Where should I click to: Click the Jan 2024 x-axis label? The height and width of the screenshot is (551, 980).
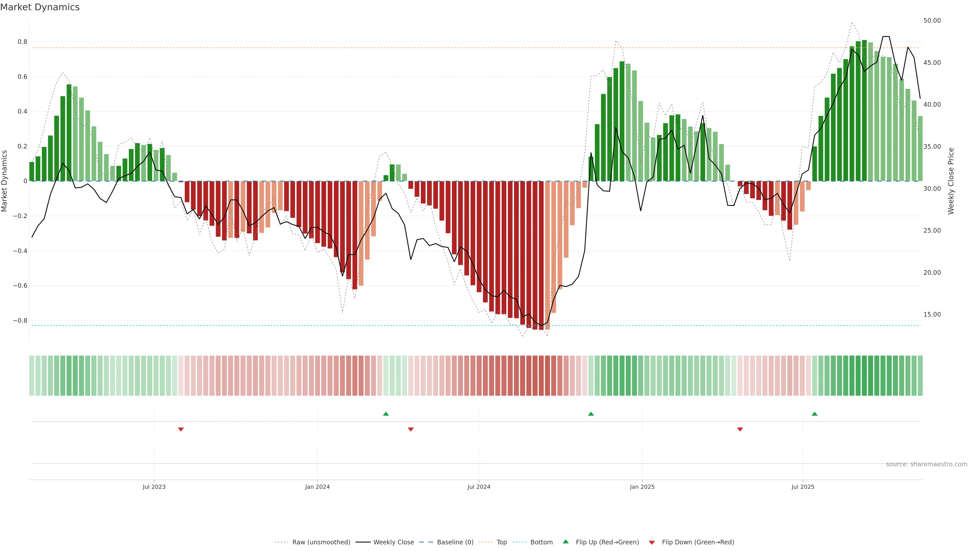point(317,487)
